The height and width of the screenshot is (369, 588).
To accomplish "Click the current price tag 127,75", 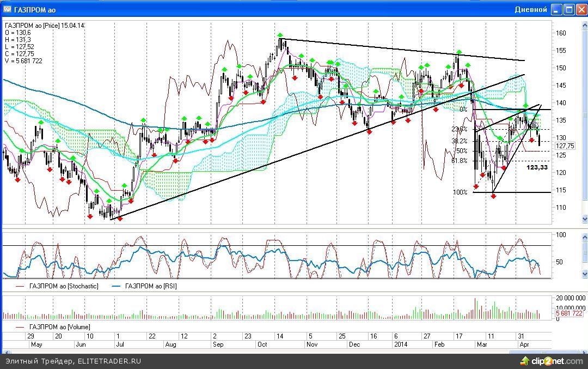I will click(565, 146).
